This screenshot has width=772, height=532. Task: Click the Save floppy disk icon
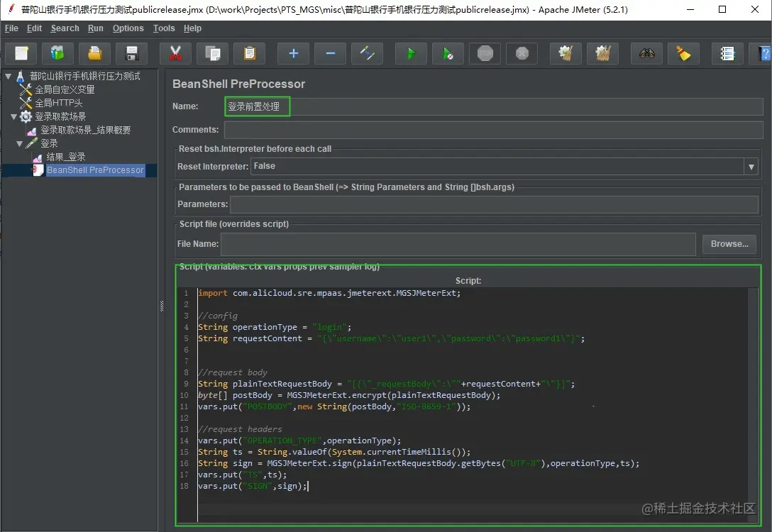(x=131, y=53)
